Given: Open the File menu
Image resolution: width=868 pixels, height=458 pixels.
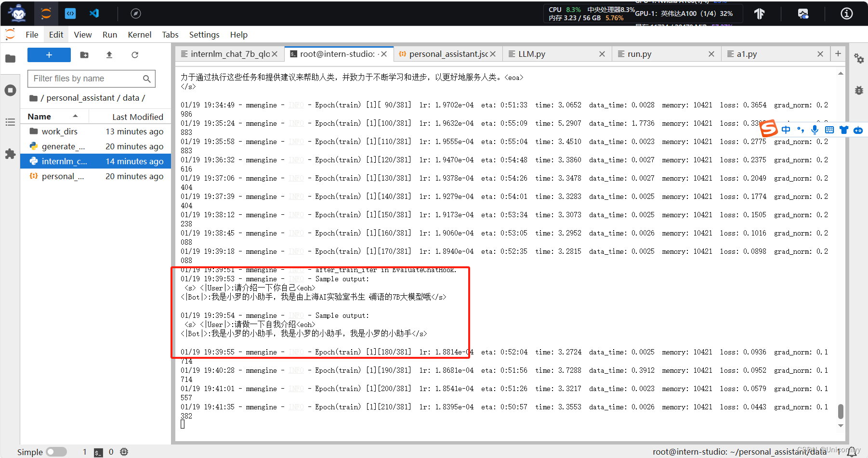Looking at the screenshot, I should (32, 35).
